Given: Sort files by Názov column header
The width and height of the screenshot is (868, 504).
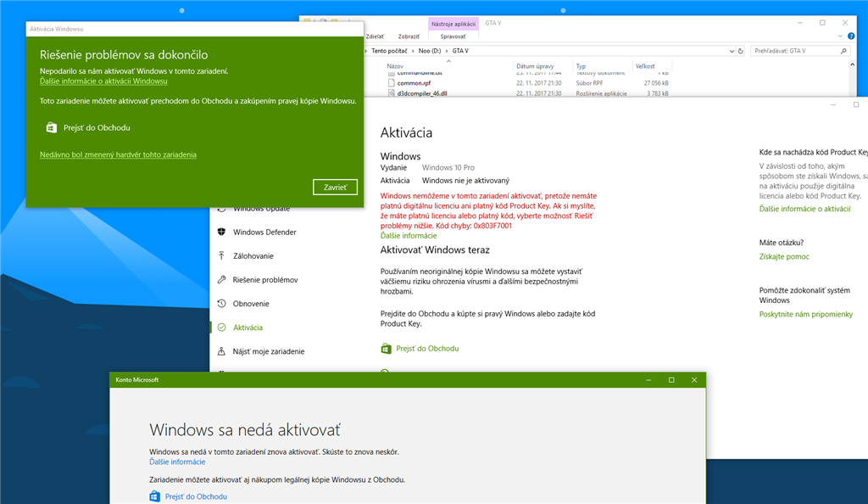Looking at the screenshot, I should (395, 66).
